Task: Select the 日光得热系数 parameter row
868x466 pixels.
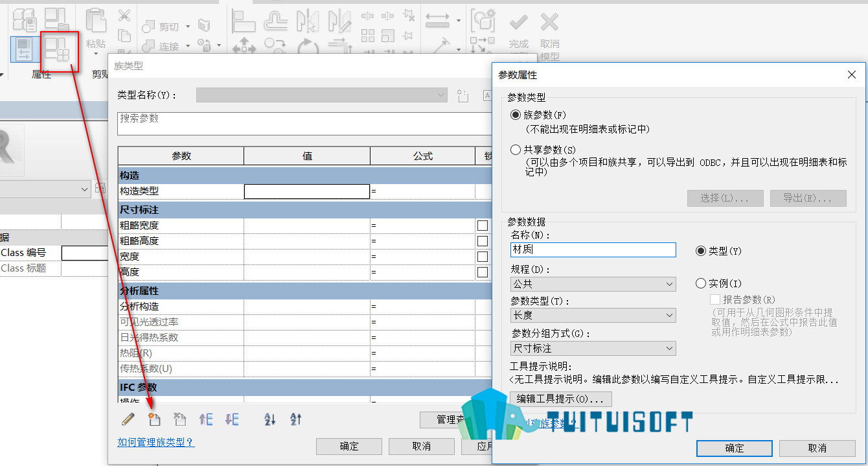Action: [304, 337]
